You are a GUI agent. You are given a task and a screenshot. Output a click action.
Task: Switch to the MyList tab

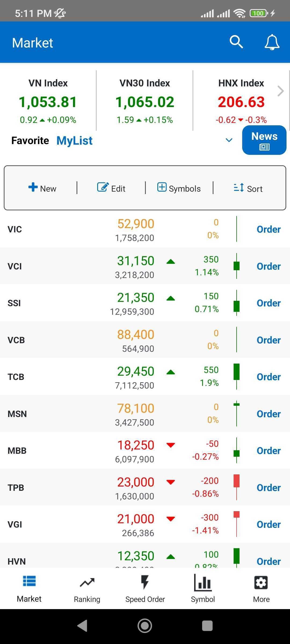(x=74, y=141)
